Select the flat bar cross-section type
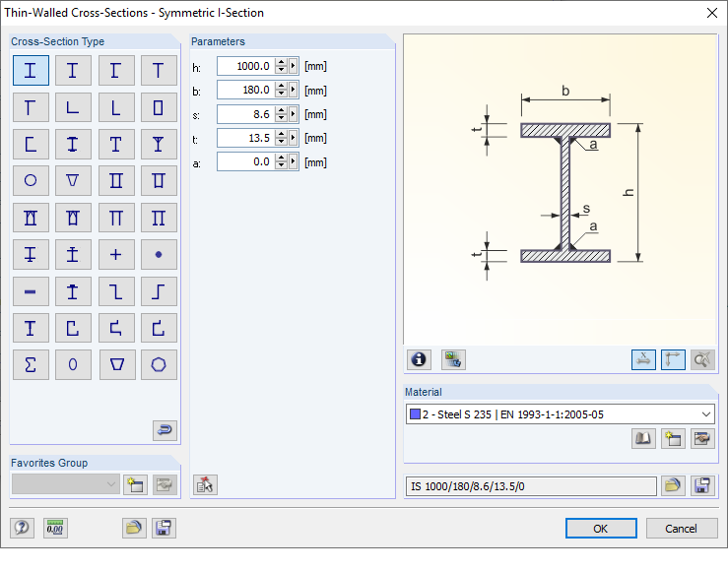This screenshot has width=728, height=571. (31, 291)
